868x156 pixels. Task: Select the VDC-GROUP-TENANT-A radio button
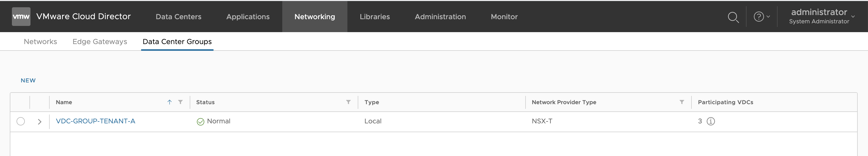(21, 121)
